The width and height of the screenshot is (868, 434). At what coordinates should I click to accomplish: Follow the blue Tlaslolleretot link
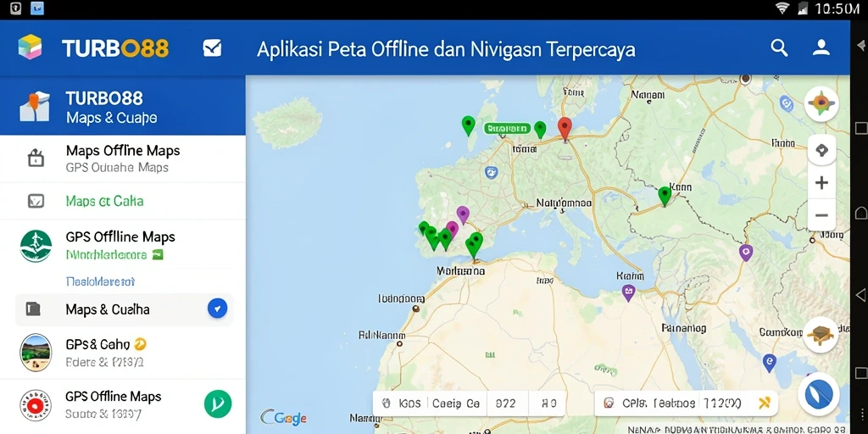pos(100,281)
